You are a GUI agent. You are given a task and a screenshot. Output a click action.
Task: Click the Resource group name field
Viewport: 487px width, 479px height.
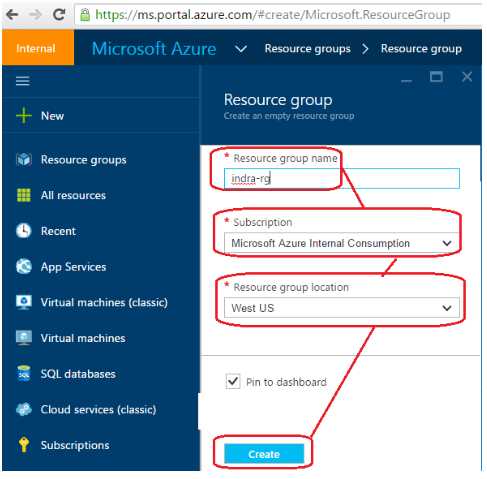(x=342, y=179)
